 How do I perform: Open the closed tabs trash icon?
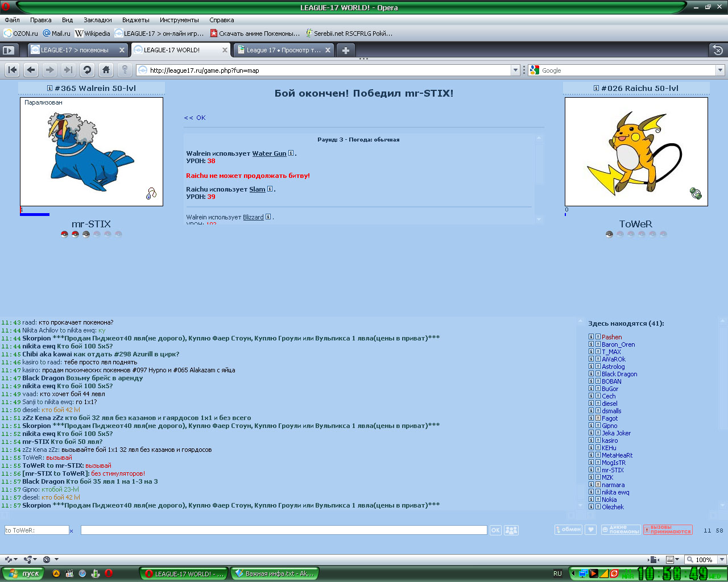pos(718,50)
